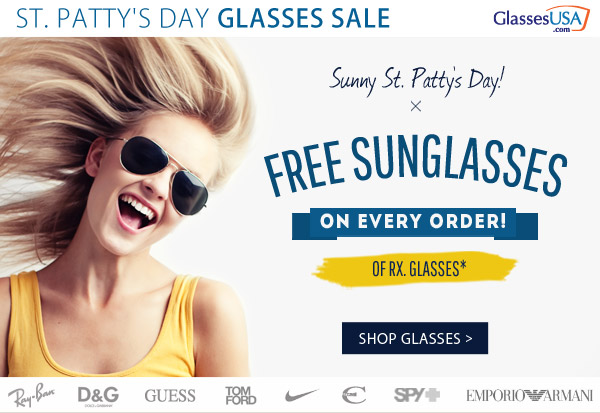Select the Converse brand logo
The image size is (600, 413).
[x=354, y=395]
